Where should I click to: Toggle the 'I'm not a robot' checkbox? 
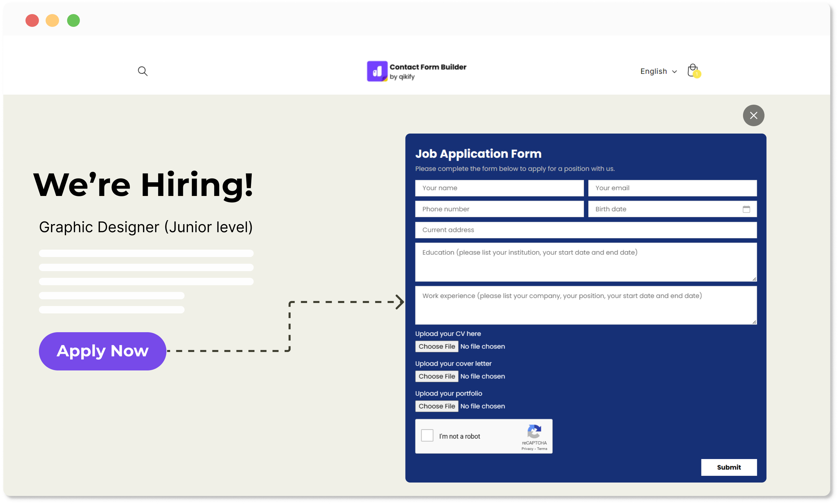click(427, 435)
